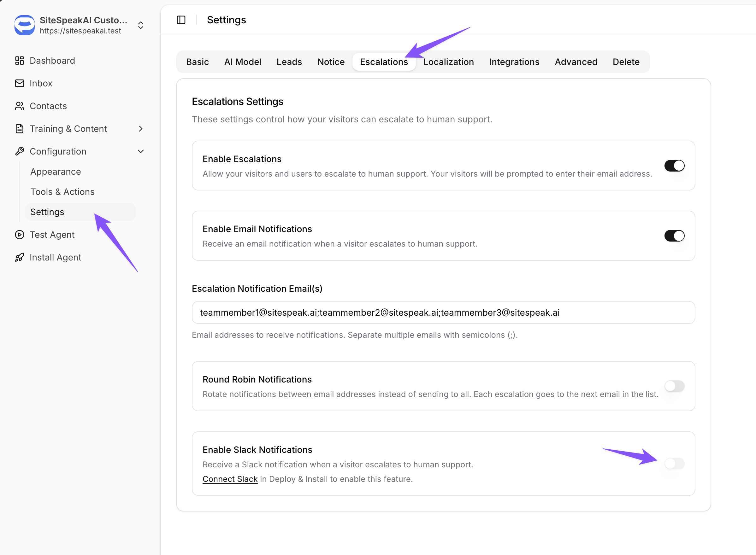Collapse the Configuration section chevron

[x=141, y=151]
